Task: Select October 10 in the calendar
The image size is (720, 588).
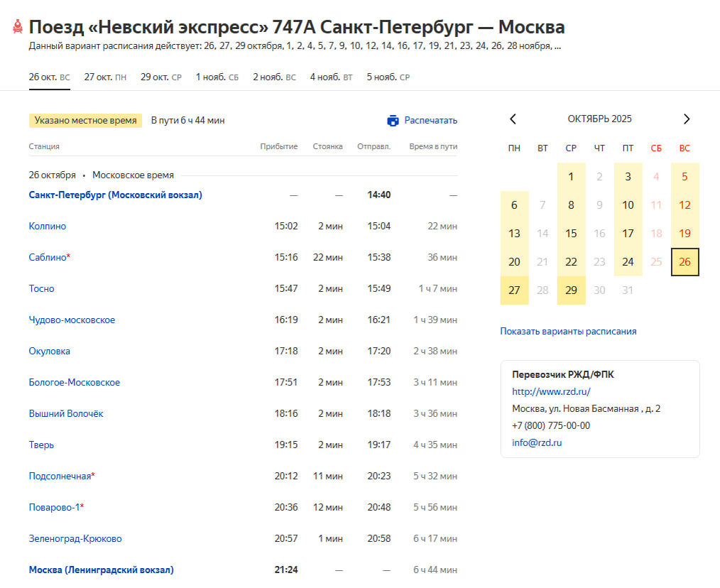Action: click(628, 205)
